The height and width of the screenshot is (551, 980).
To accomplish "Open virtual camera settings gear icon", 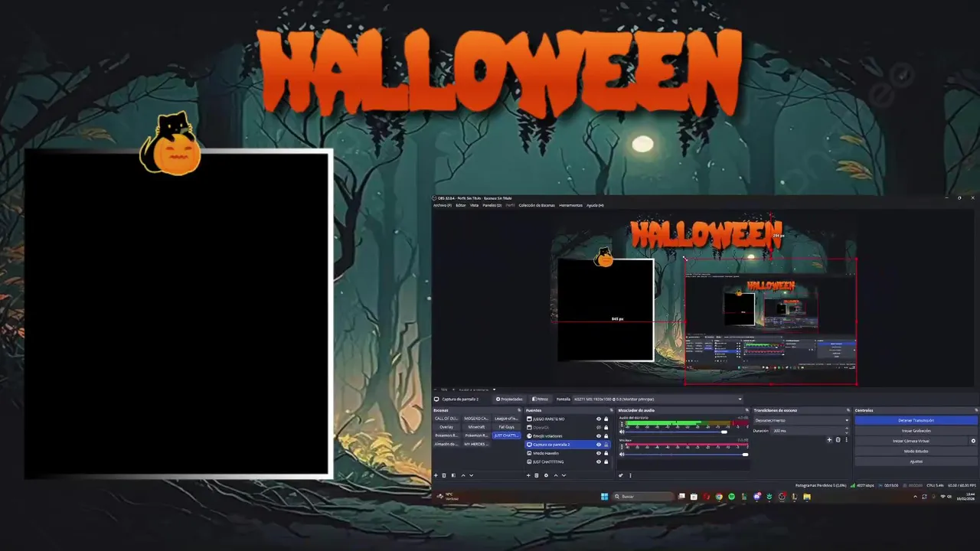I will (973, 441).
